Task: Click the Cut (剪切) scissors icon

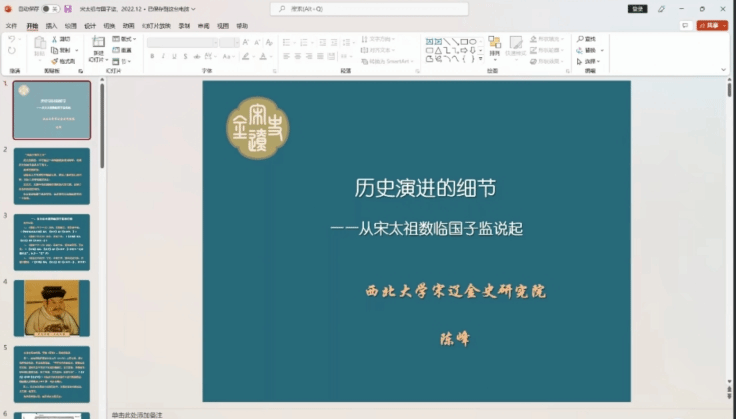Action: pos(54,39)
